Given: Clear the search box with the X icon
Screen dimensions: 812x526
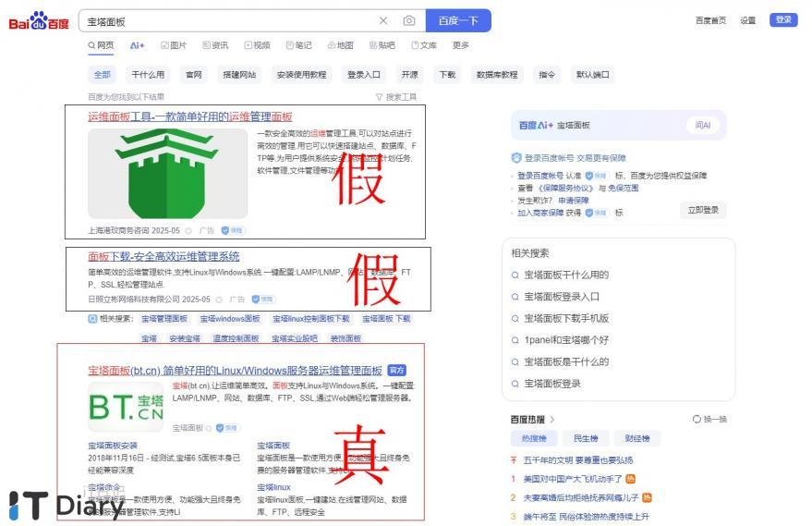Looking at the screenshot, I should point(383,20).
